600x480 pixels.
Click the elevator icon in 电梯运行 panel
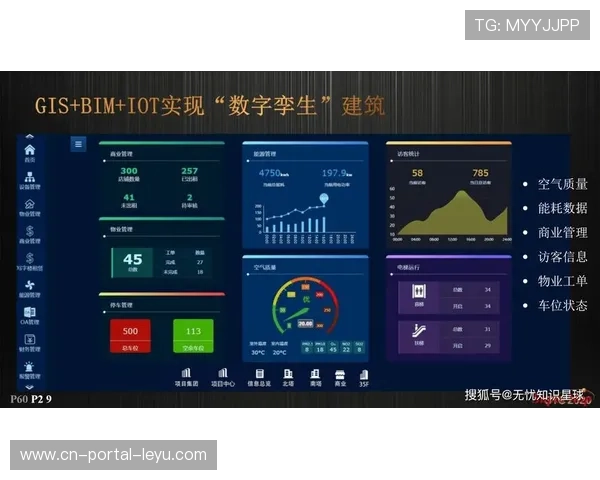tap(419, 292)
